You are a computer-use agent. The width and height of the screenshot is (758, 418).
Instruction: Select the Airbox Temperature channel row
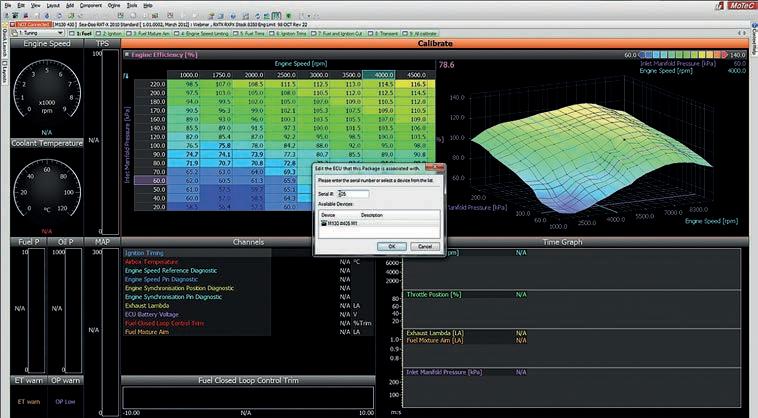coord(197,261)
